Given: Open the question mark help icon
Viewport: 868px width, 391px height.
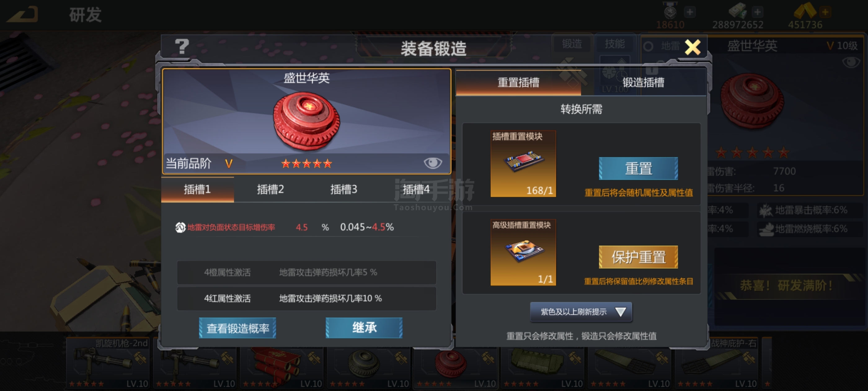Looking at the screenshot, I should 182,47.
